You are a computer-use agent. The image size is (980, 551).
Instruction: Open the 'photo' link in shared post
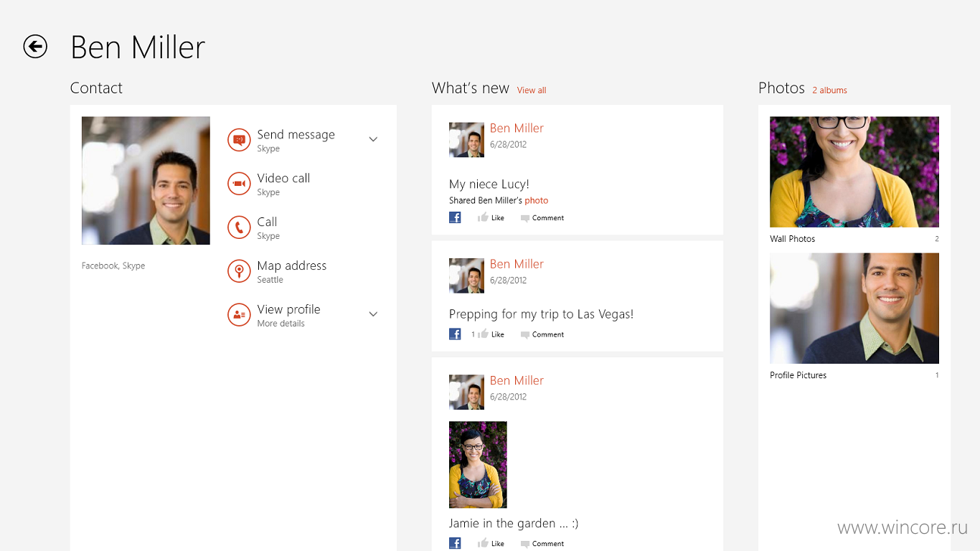tap(536, 201)
